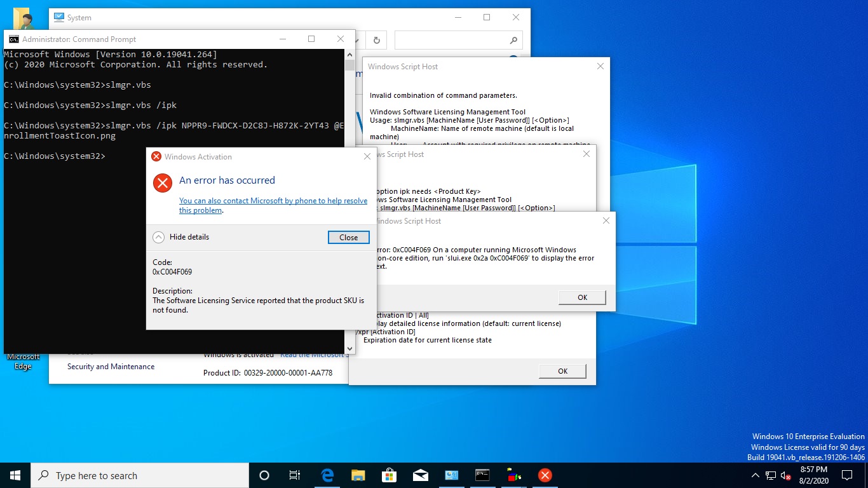Click the muted volume tray icon

coord(786,475)
